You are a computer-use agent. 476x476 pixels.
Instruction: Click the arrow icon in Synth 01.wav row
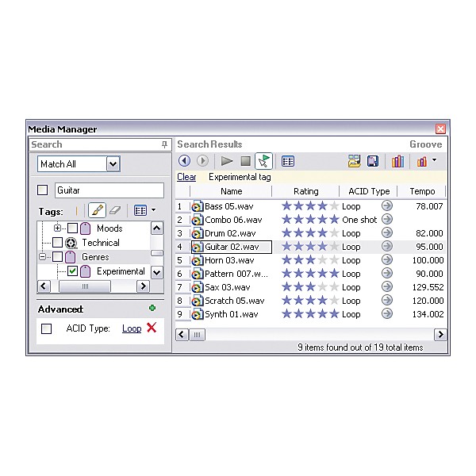coord(387,313)
